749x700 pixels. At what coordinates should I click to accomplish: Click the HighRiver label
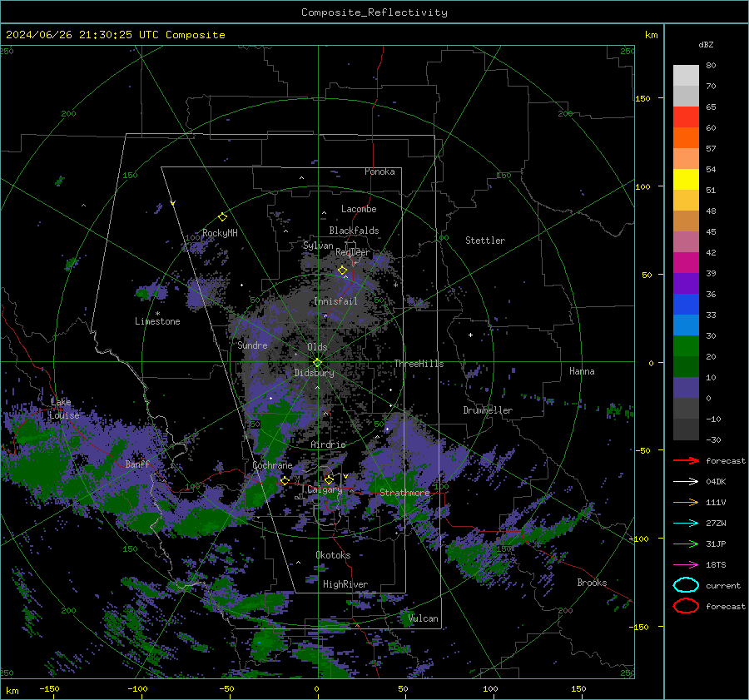tap(345, 584)
